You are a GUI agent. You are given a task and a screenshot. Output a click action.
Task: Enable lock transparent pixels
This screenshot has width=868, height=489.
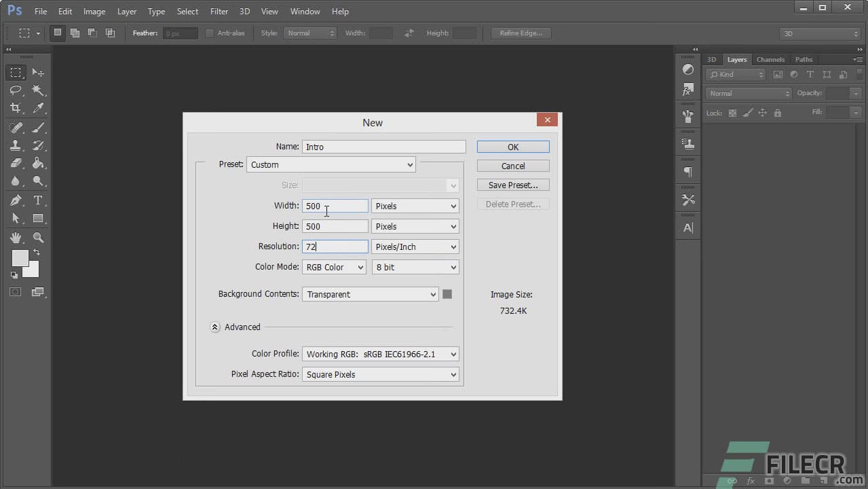[x=733, y=113]
